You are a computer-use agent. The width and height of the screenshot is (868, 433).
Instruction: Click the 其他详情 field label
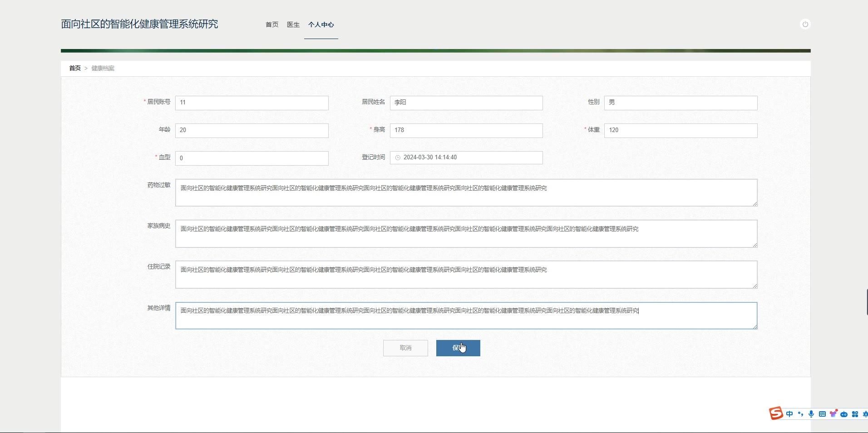[x=158, y=308]
